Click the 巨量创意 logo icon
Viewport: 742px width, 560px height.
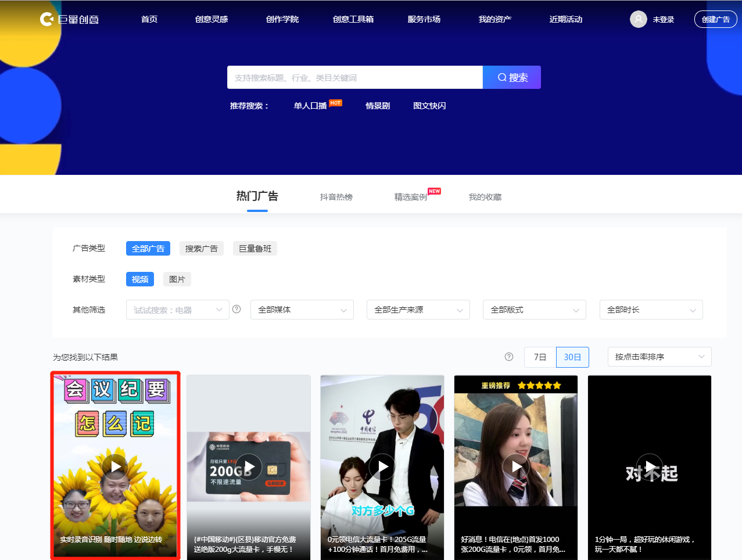click(46, 19)
